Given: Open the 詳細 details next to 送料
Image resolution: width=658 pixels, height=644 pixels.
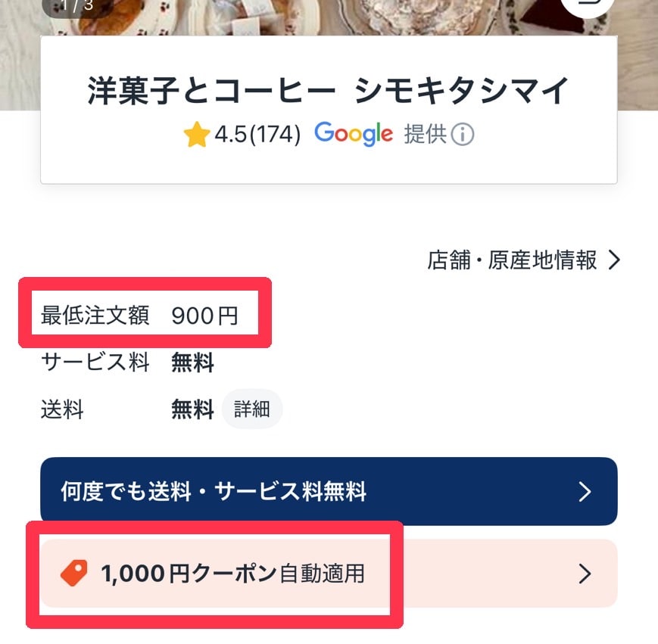Looking at the screenshot, I should coord(252,409).
